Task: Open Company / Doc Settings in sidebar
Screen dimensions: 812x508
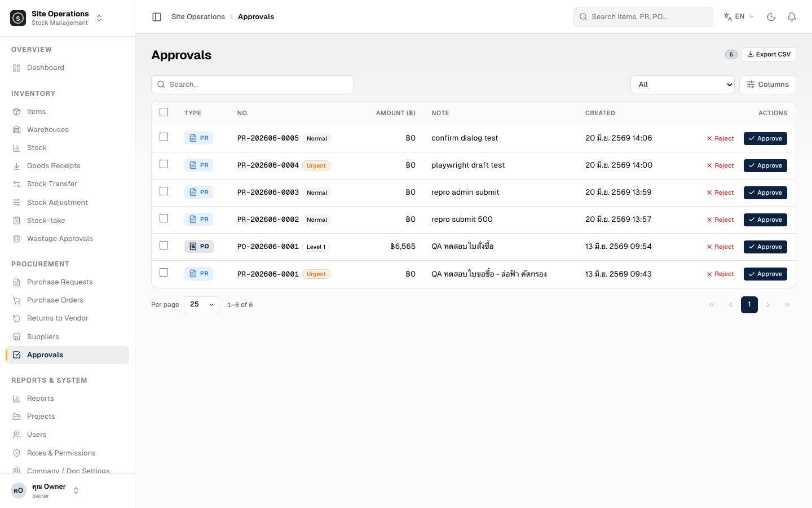Action: click(x=67, y=470)
